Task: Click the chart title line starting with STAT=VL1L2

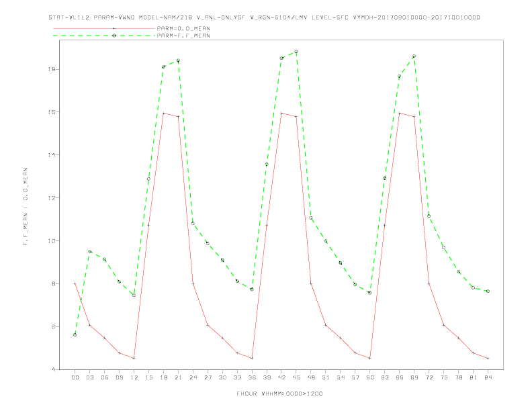Action: pyautogui.click(x=264, y=17)
